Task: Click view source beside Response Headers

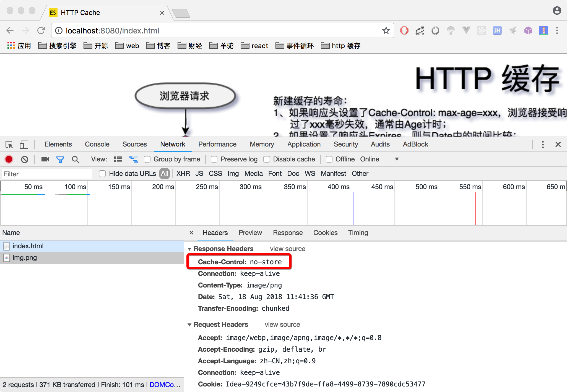Action: 287,249
